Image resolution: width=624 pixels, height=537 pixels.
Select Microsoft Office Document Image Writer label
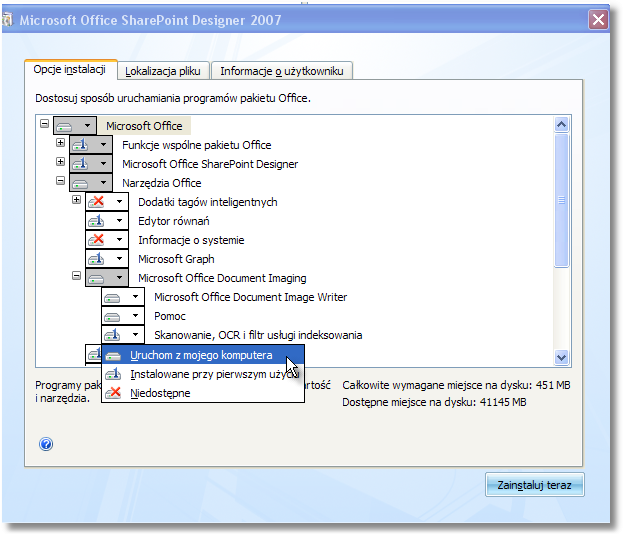pyautogui.click(x=251, y=297)
